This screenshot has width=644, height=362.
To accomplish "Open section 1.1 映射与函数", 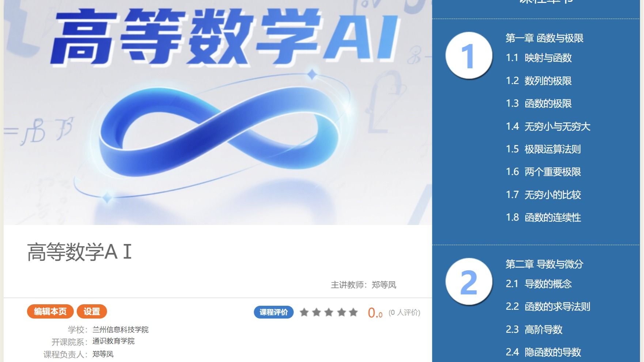I will point(539,58).
